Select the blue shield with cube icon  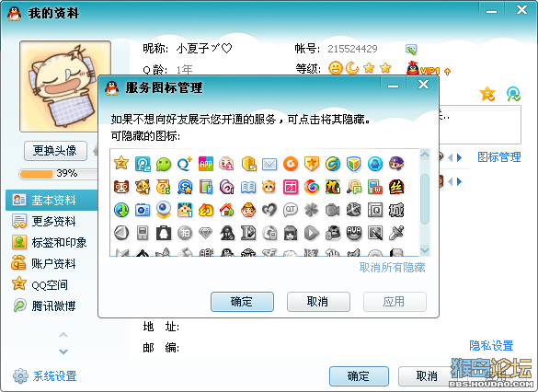click(354, 164)
